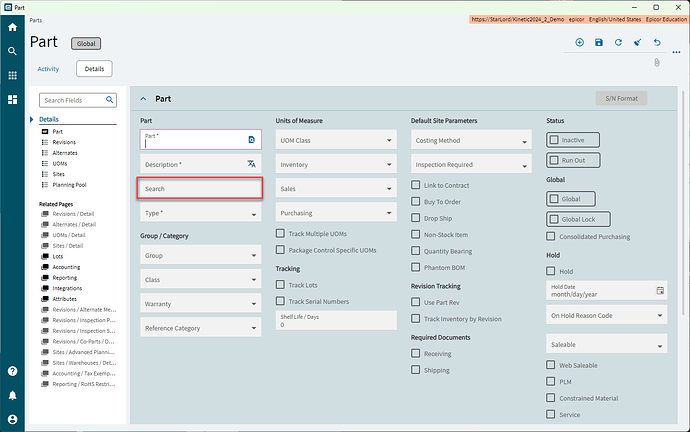Open the apps grid menu icon
This screenshot has width=690, height=432.
click(x=12, y=75)
